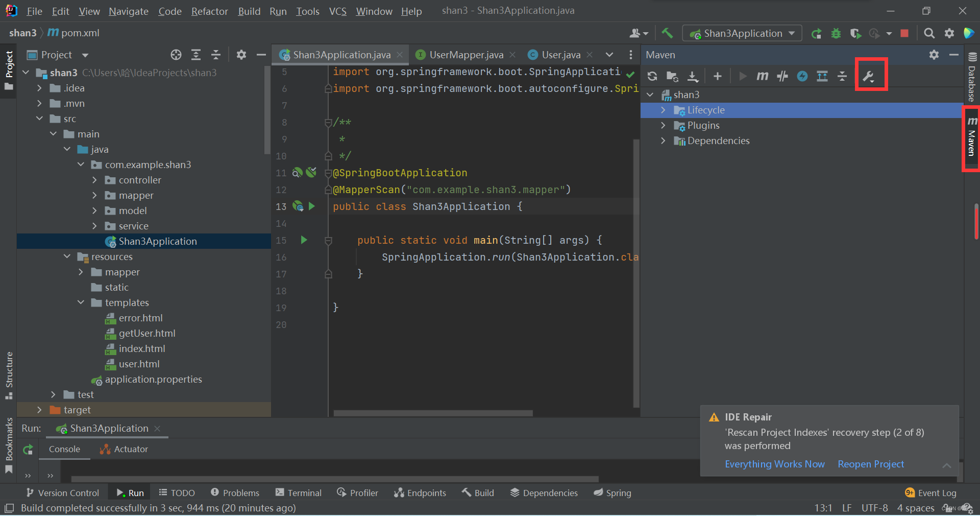Rerun Shan3Application from main toolbar
Viewport: 980px width, 516px height.
pos(817,34)
